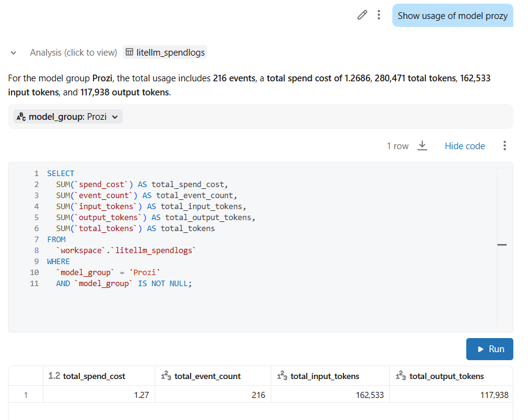Click the code editor minimap scrollbar

click(502, 245)
